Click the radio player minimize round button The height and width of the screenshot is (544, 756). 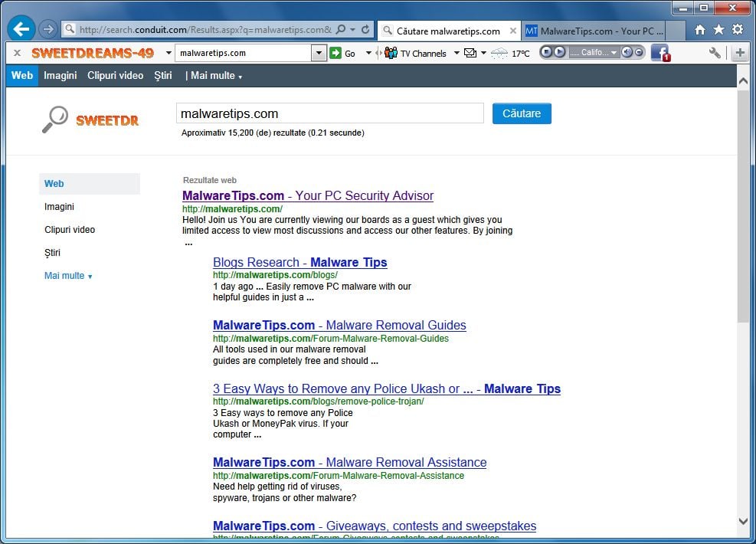click(639, 52)
